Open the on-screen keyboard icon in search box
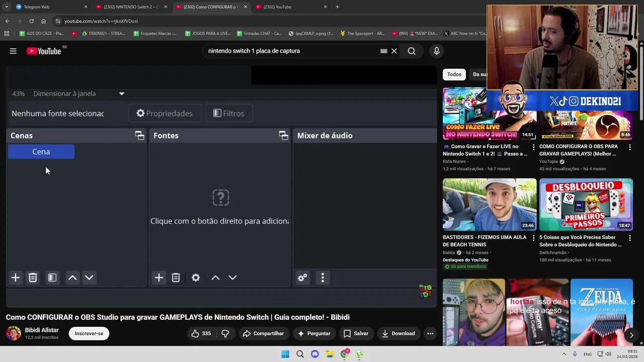 click(x=384, y=51)
